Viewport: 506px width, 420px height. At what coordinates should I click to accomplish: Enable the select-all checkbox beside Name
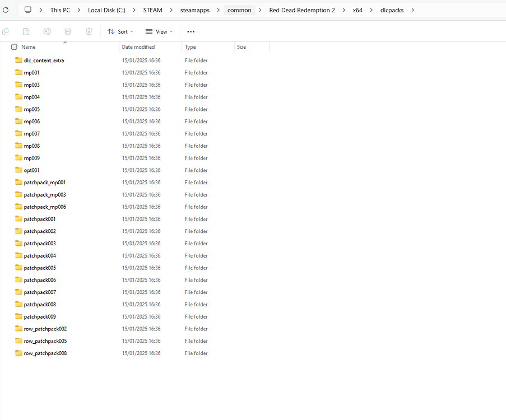tap(14, 47)
